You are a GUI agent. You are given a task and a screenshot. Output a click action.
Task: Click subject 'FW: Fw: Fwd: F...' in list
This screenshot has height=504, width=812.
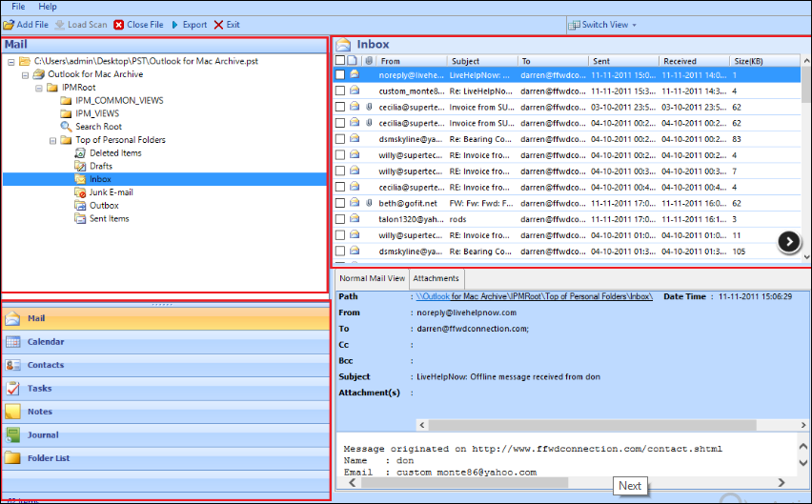pyautogui.click(x=481, y=203)
